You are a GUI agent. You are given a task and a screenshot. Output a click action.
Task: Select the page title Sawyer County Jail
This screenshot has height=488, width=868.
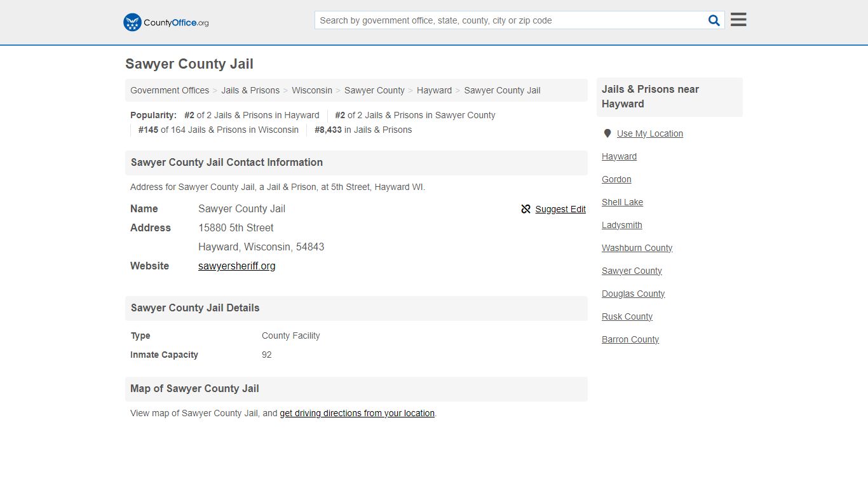[x=189, y=64]
